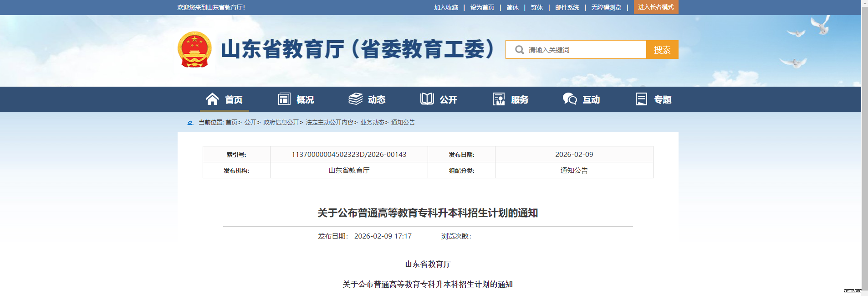Open 无障碍浏览 accessibility browsing
Screen dimensions: 868x296
tap(606, 7)
